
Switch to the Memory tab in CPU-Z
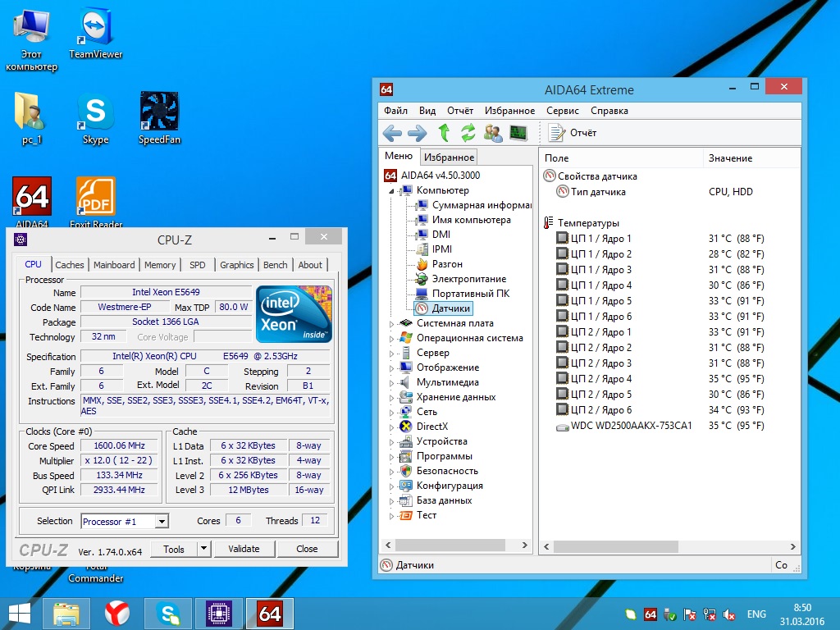click(x=160, y=265)
